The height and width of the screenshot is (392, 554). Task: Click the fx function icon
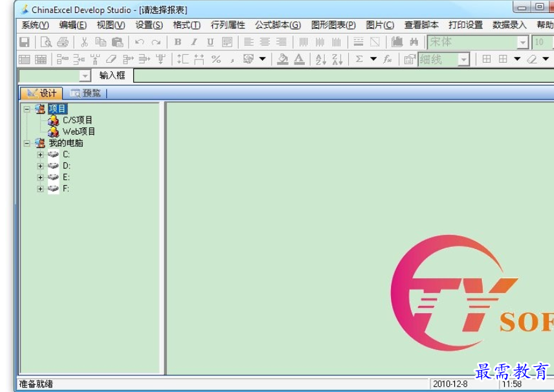(x=388, y=59)
